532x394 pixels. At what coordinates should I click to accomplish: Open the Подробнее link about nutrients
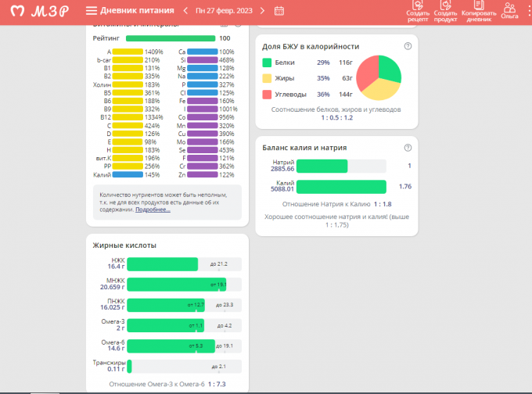click(x=152, y=210)
